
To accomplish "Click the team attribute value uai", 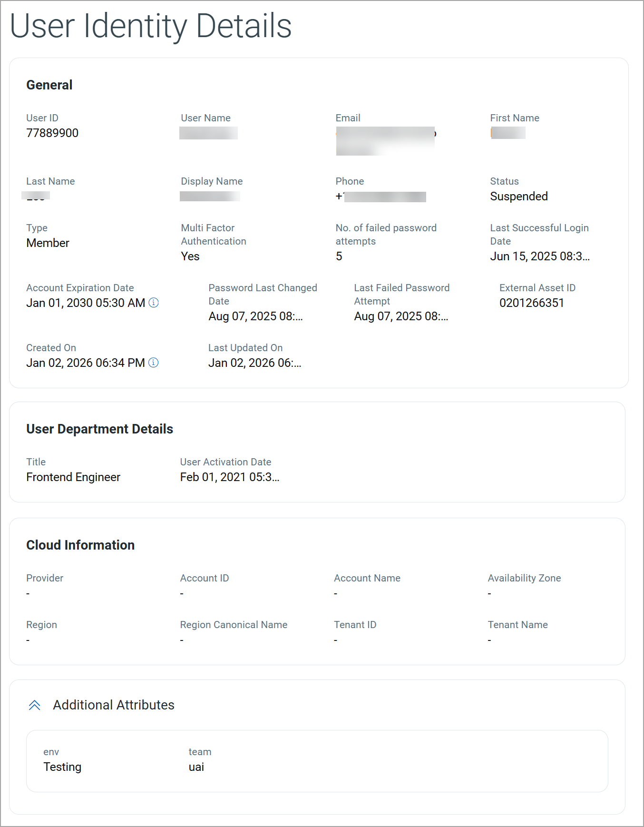I will tap(196, 767).
